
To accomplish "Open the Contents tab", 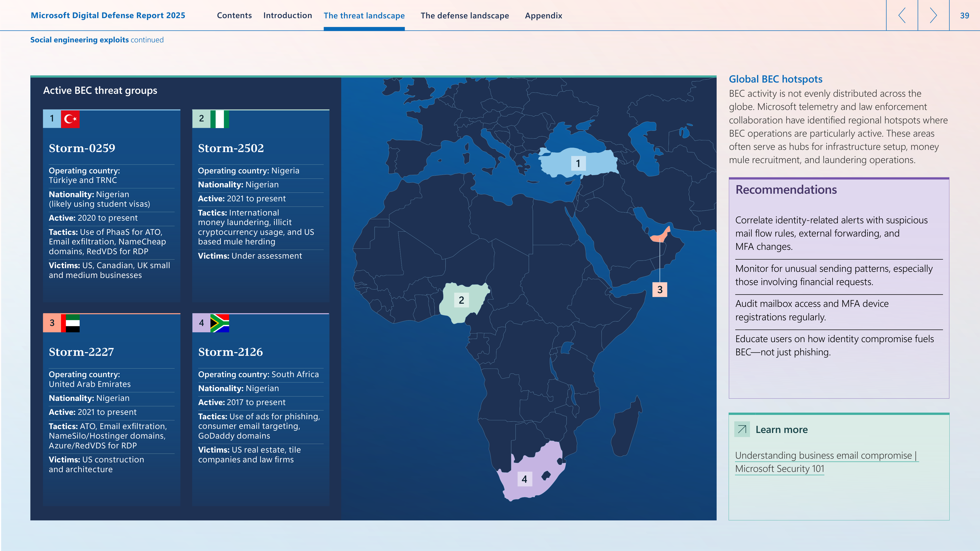I will click(234, 16).
